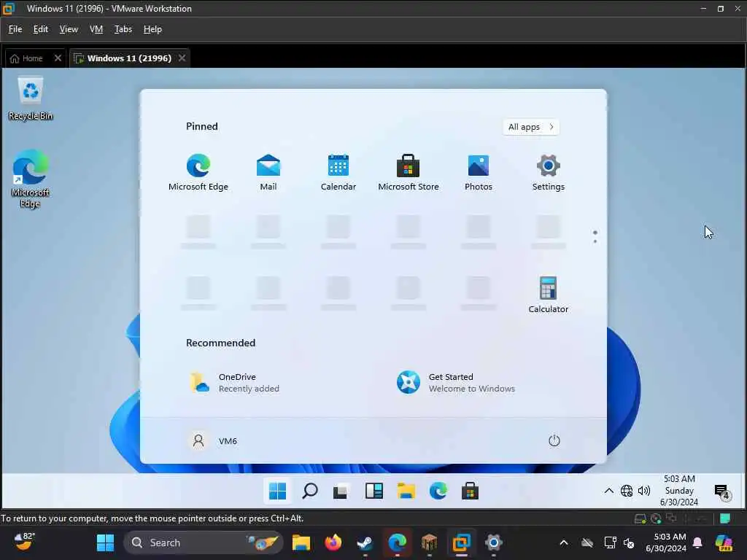Open the VM menu
Screen dimensions: 747x560
(x=96, y=29)
